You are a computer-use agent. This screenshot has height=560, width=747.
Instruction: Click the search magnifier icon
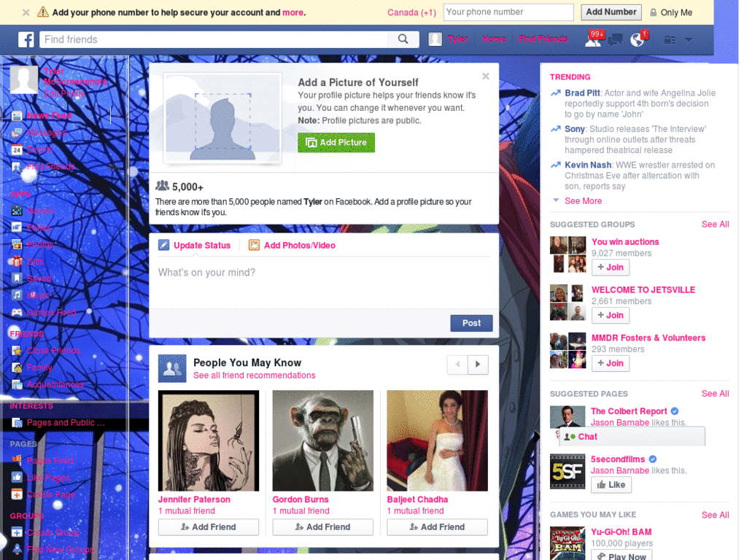pos(403,39)
